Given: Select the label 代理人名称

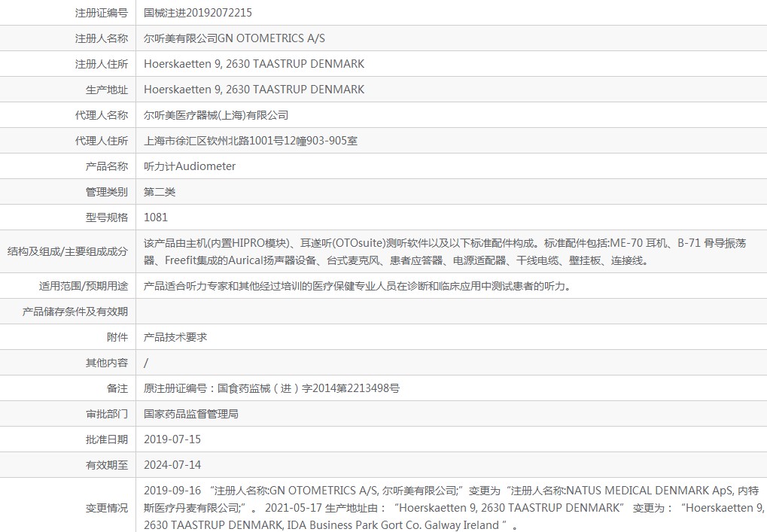Looking at the screenshot, I should [102, 115].
